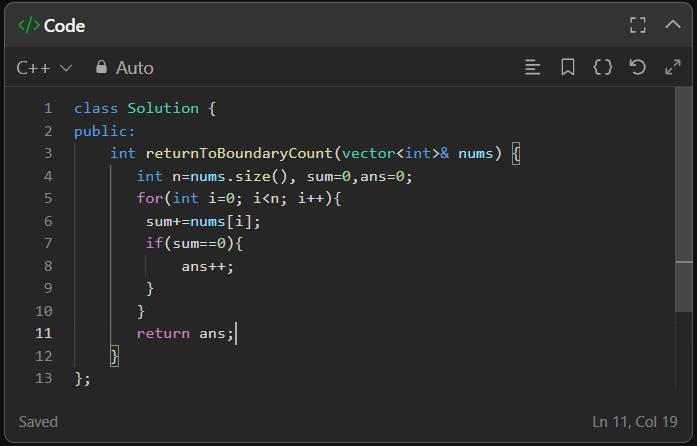Toggle the Auto lock setting

point(125,68)
